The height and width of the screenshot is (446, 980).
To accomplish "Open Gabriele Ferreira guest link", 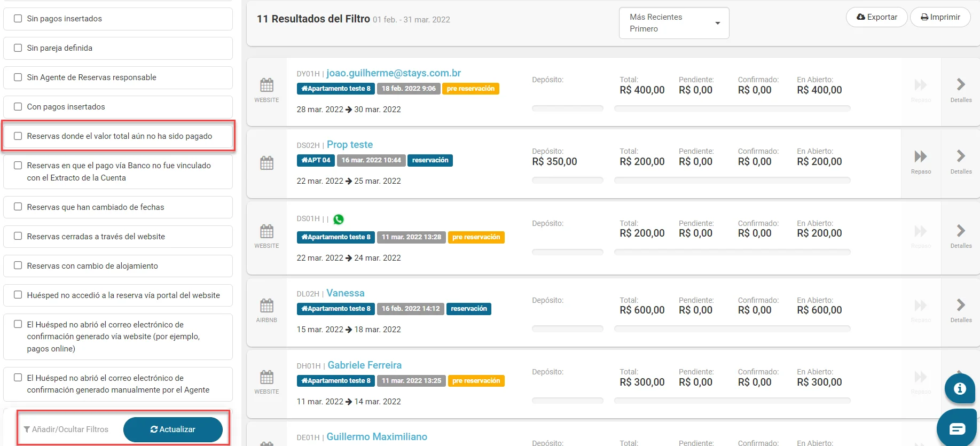I will 365,365.
